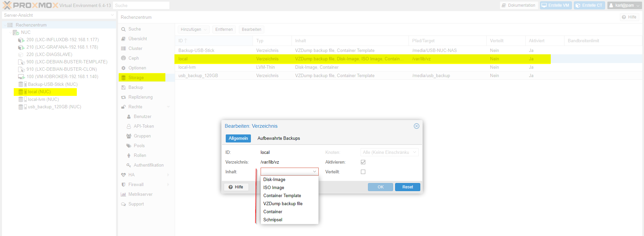Click the Rechte unlock icon
The width and height of the screenshot is (644, 236).
(123, 107)
